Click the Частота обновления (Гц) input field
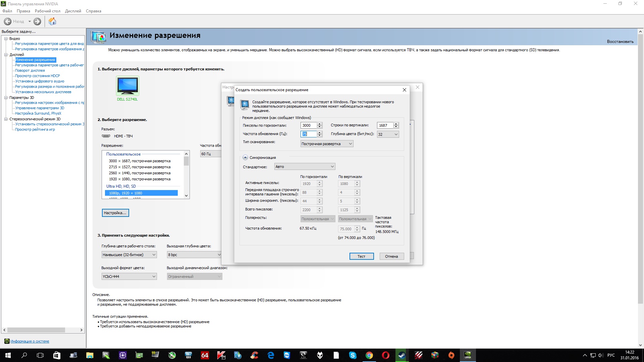 coord(308,134)
